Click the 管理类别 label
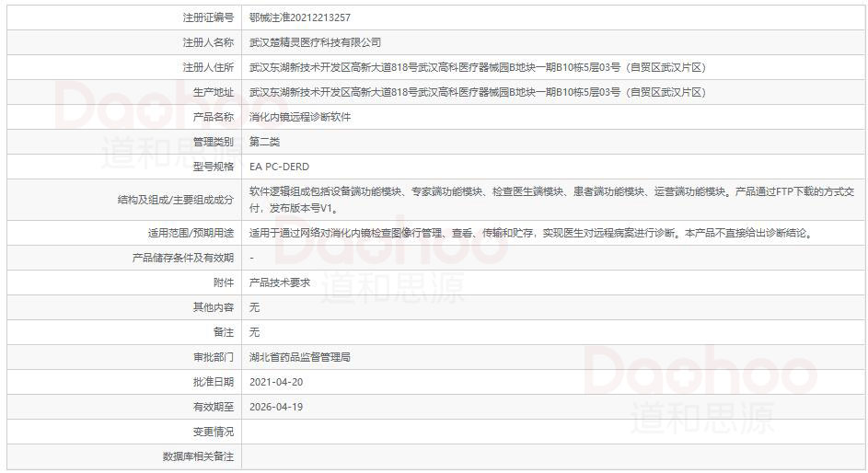 [x=214, y=143]
